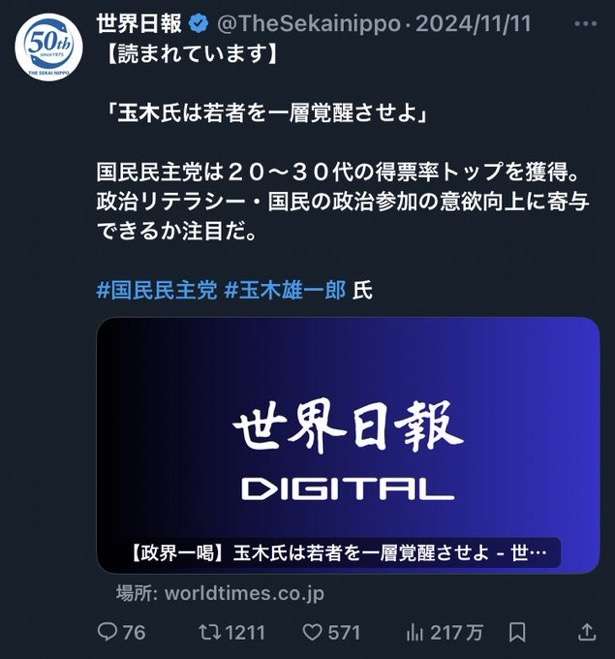Image resolution: width=615 pixels, height=659 pixels.
Task: Click the 1211 reposts count
Action: 245,633
